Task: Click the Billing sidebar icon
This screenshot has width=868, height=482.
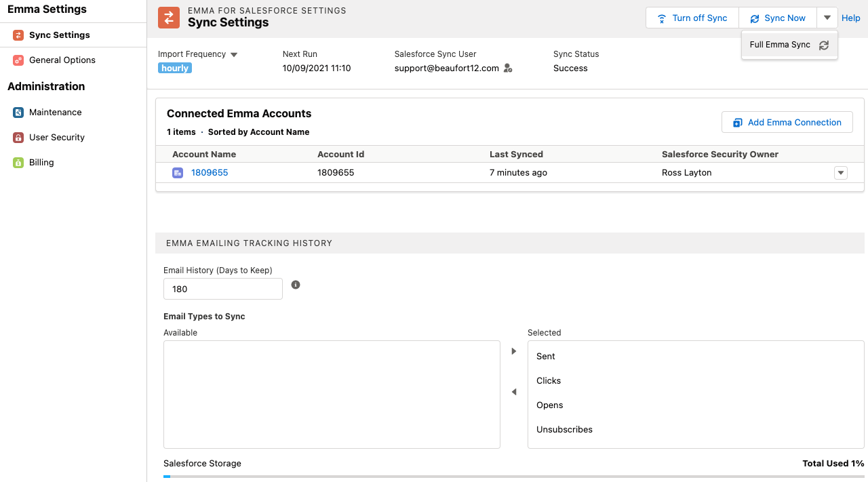Action: (18, 163)
